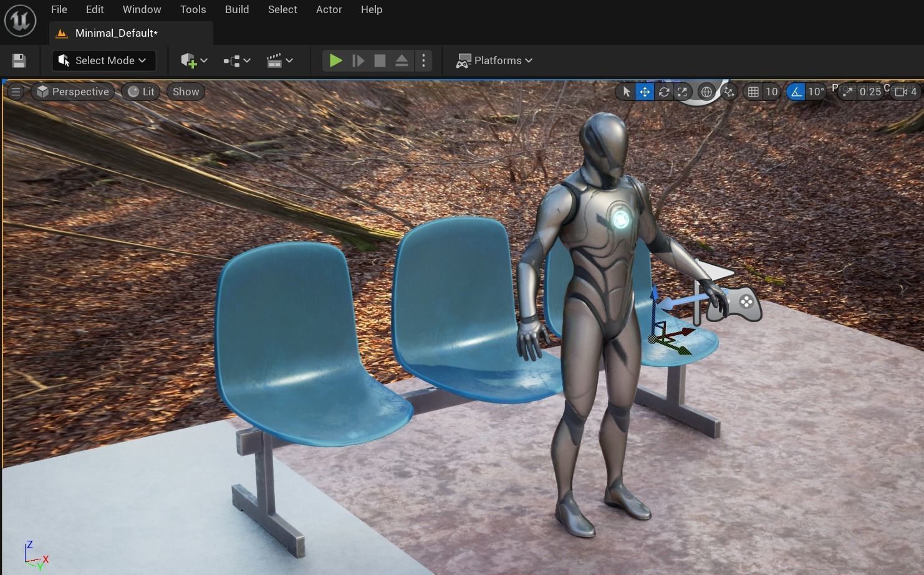Open the Platforms dropdown
Viewport: 924px width, 575px height.
(x=494, y=60)
